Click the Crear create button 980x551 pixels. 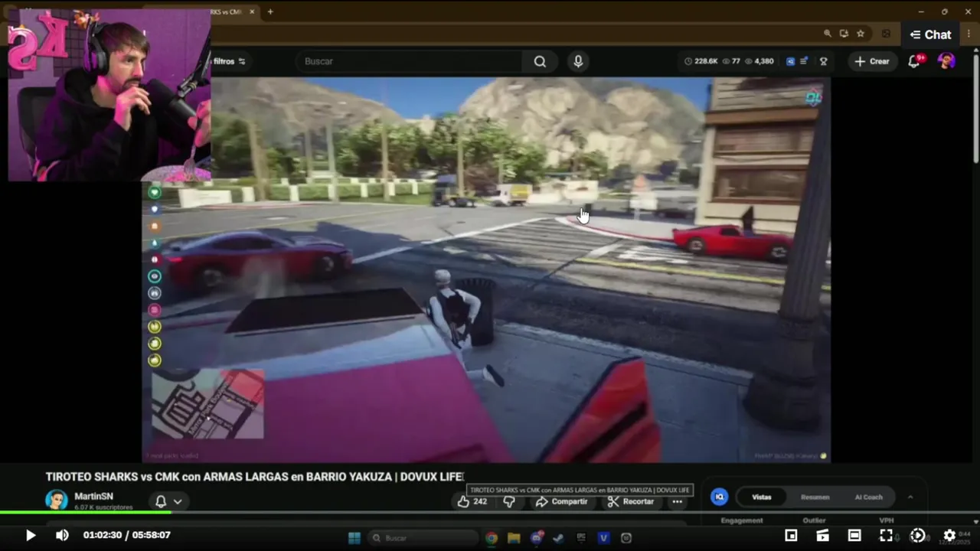tap(872, 61)
